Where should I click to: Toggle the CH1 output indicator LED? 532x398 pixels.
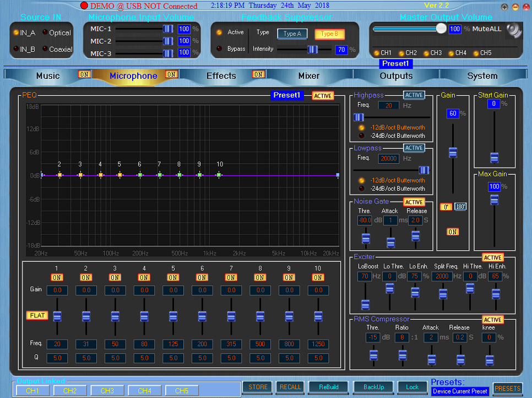pyautogui.click(x=376, y=53)
